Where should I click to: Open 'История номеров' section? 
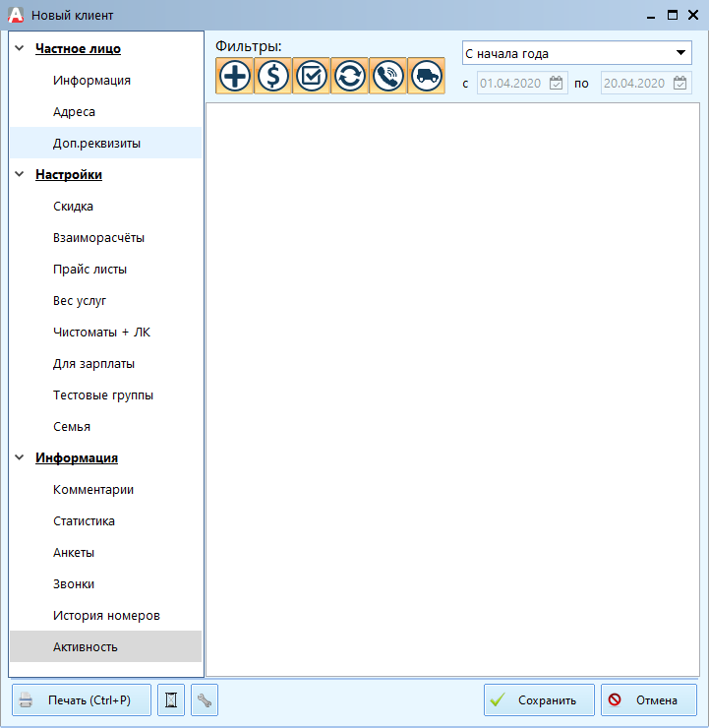106,615
